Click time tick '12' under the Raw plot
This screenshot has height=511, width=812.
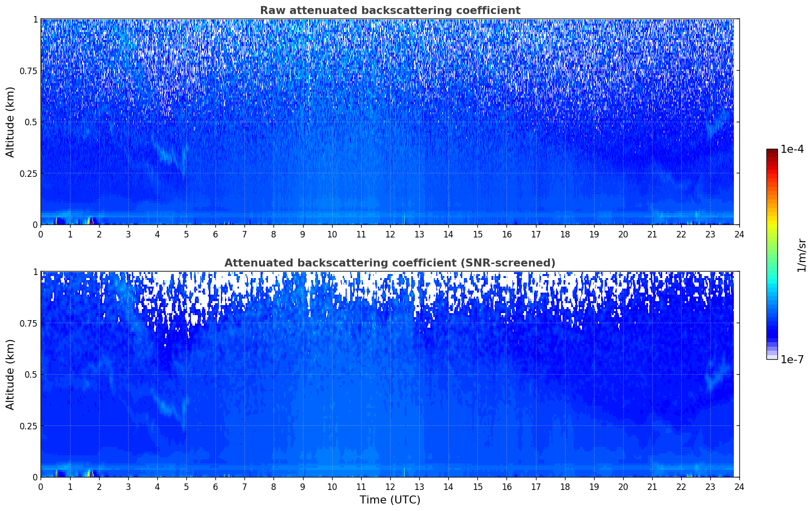coord(390,234)
